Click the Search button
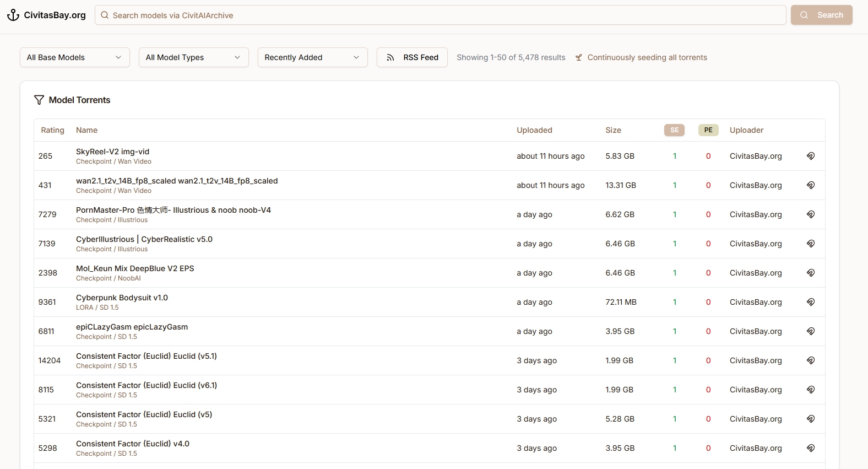868x469 pixels. click(x=822, y=15)
